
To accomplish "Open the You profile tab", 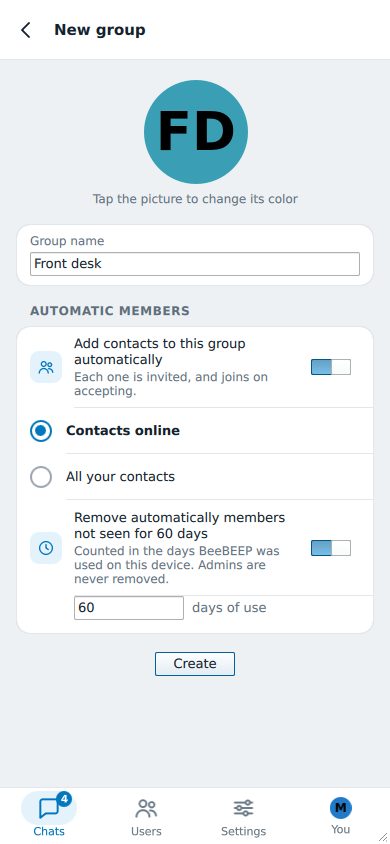I will click(341, 815).
